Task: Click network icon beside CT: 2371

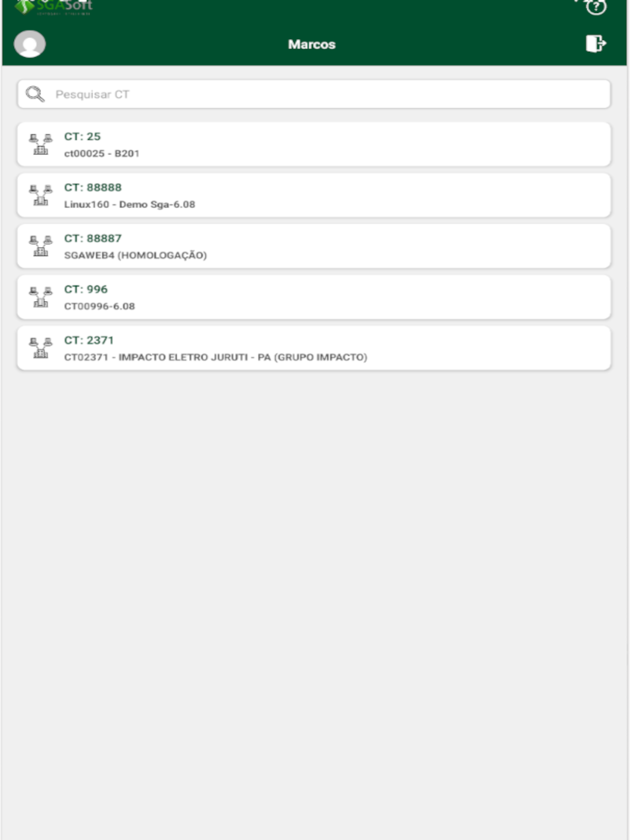Action: click(41, 348)
